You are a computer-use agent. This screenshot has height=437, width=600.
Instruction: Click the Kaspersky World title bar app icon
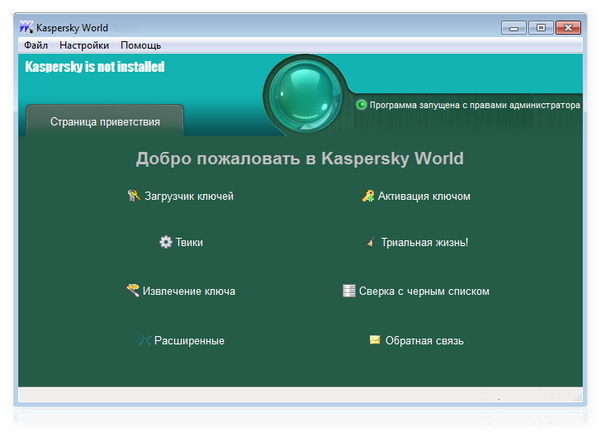[26, 28]
